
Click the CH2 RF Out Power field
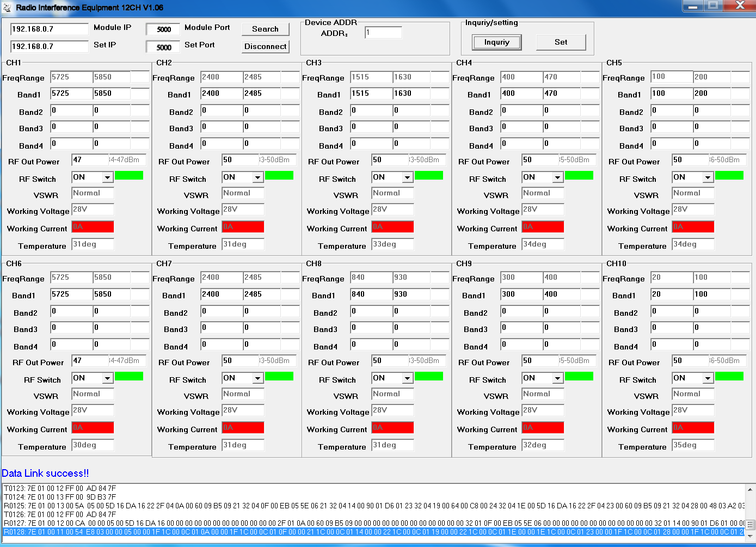coord(241,160)
